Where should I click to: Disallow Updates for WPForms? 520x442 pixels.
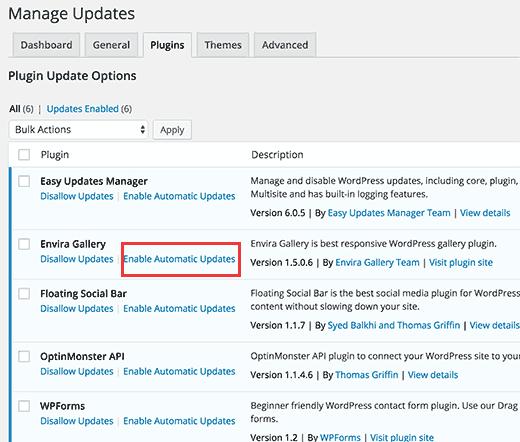coord(77,421)
